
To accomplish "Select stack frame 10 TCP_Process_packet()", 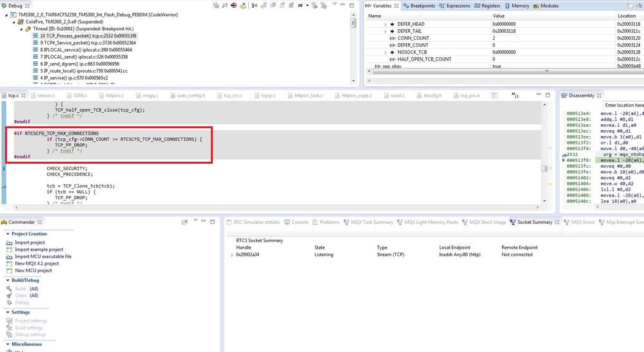I will pos(84,35).
